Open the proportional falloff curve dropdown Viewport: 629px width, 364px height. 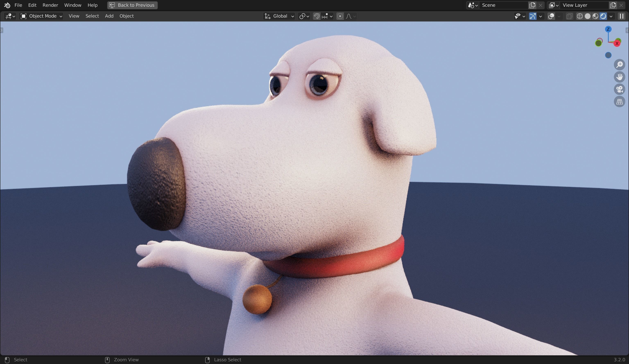coord(351,16)
